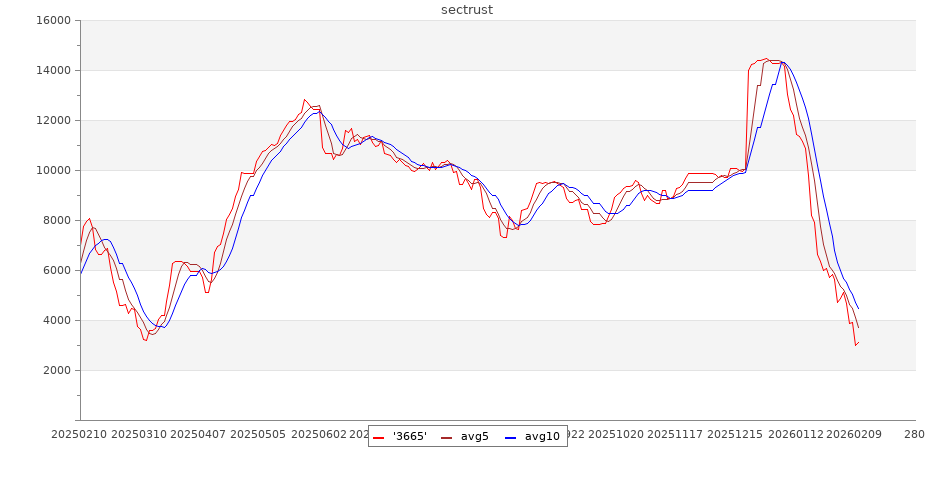The image size is (935, 500).
Task: Click the chart title 'sectrust'
Action: pyautogui.click(x=467, y=10)
